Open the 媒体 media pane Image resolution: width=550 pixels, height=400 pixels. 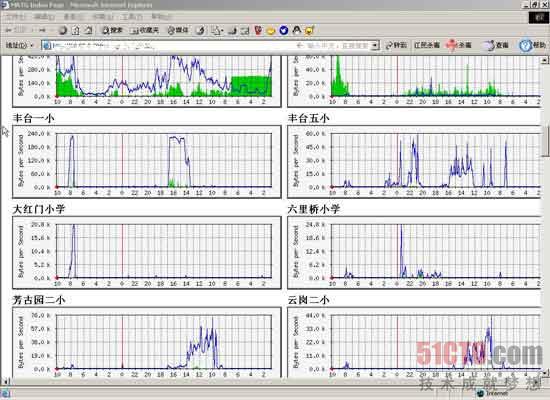(177, 31)
